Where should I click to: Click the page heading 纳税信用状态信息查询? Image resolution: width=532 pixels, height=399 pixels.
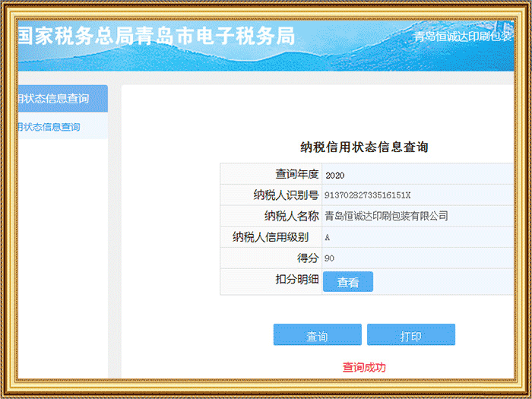point(364,147)
